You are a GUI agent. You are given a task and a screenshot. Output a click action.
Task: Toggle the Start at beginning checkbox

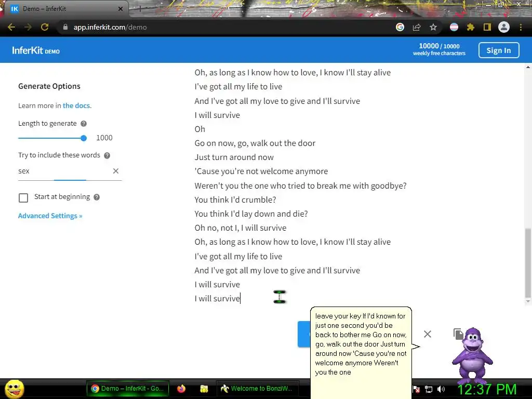23,197
